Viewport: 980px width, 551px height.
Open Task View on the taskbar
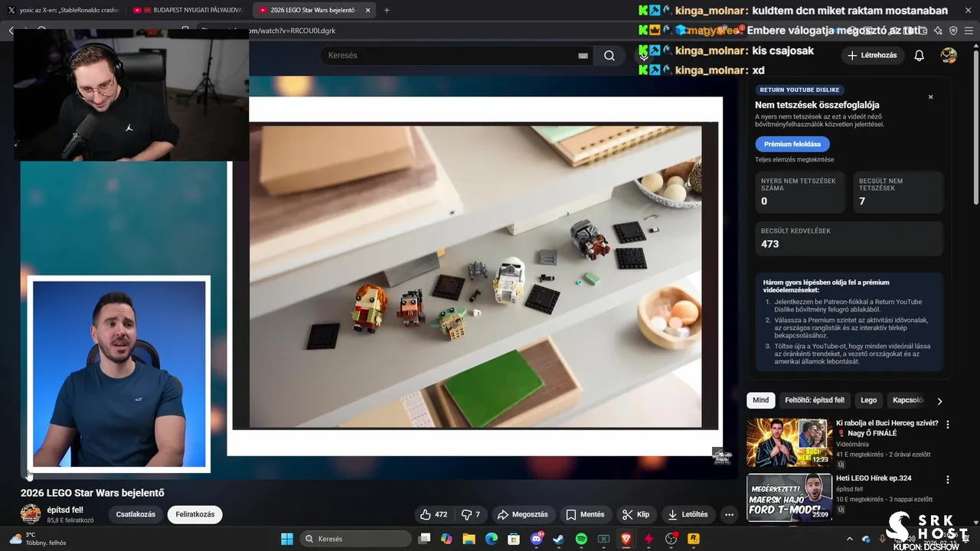[424, 539]
